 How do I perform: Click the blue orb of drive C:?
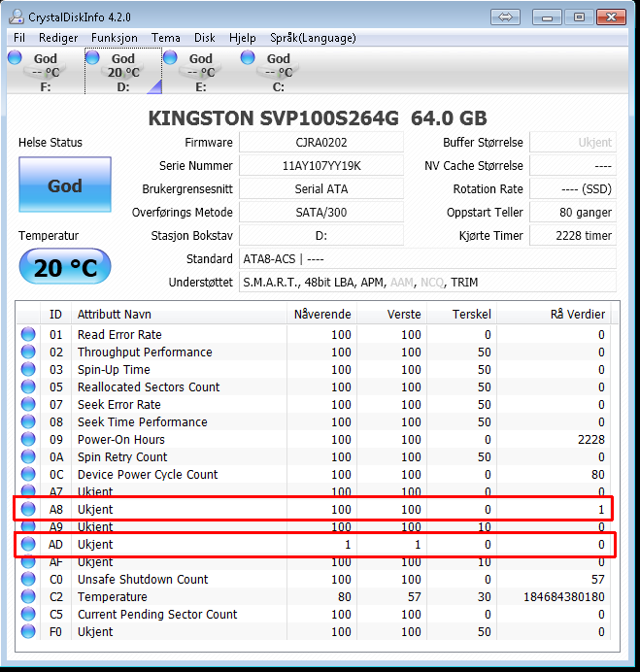tap(248, 57)
